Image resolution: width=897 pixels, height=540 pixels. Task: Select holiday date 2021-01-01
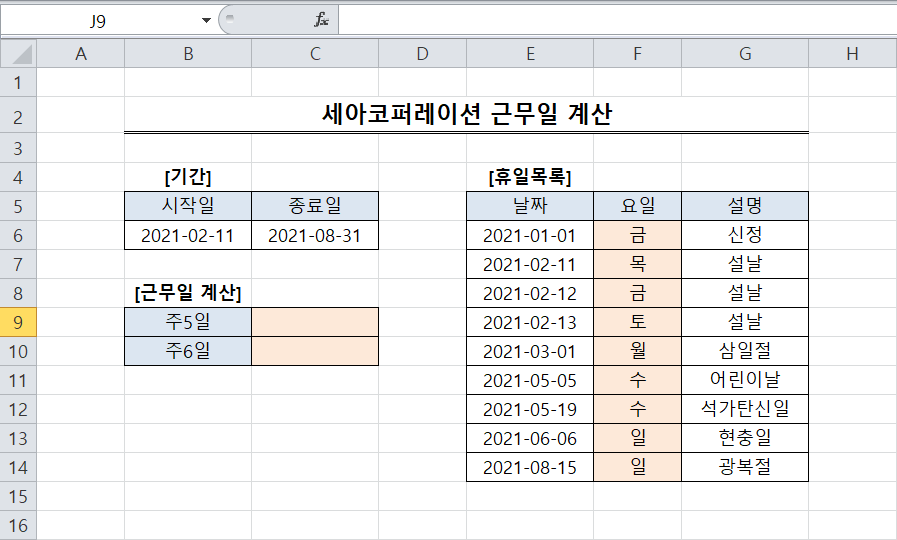point(530,236)
